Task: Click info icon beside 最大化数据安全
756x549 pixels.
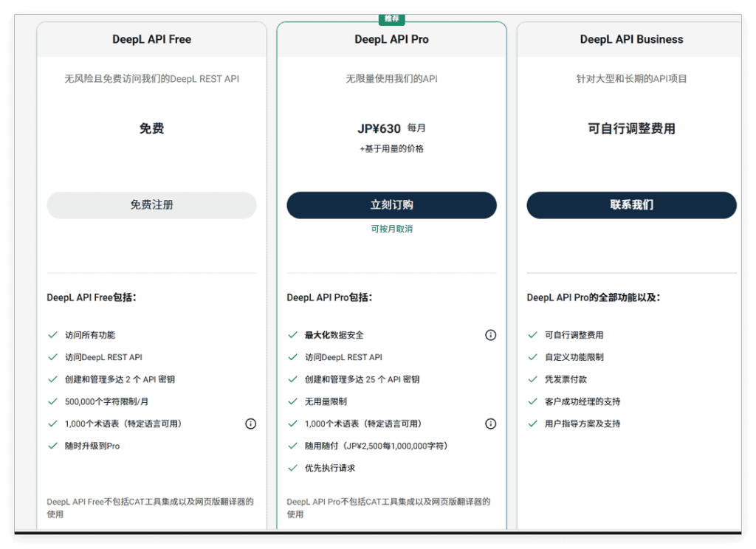Action: click(490, 335)
